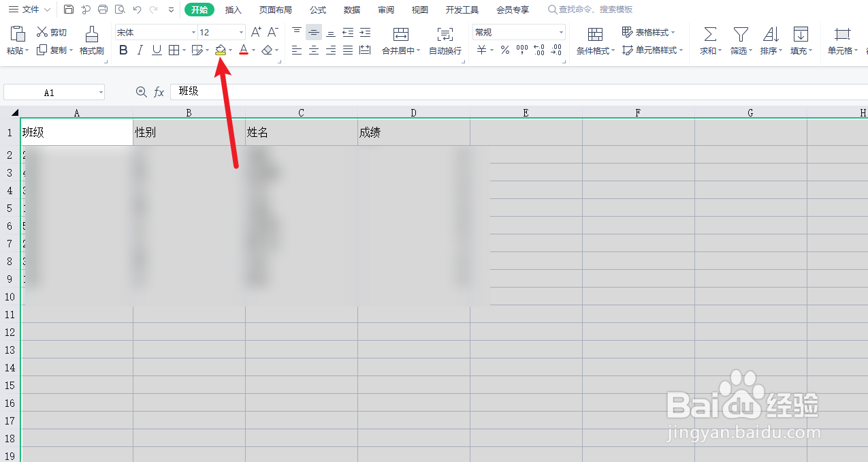
Task: Click the distributed alignment icon
Action: 365,50
